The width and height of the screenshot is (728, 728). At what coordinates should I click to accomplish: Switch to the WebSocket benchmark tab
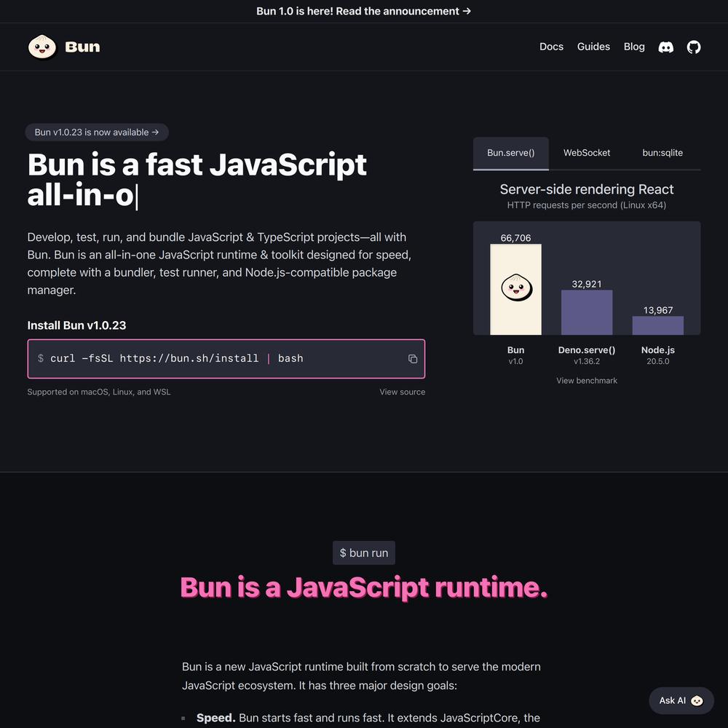(x=586, y=153)
